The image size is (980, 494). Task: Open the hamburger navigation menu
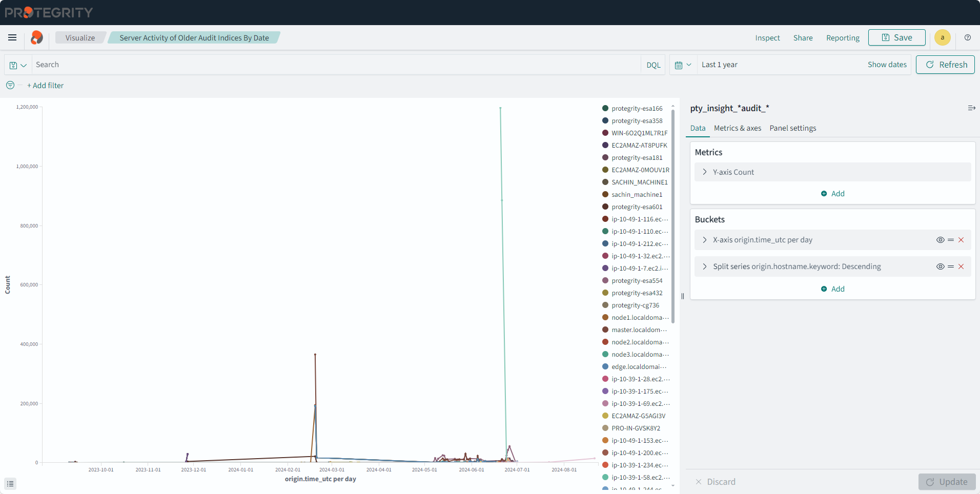pyautogui.click(x=12, y=37)
